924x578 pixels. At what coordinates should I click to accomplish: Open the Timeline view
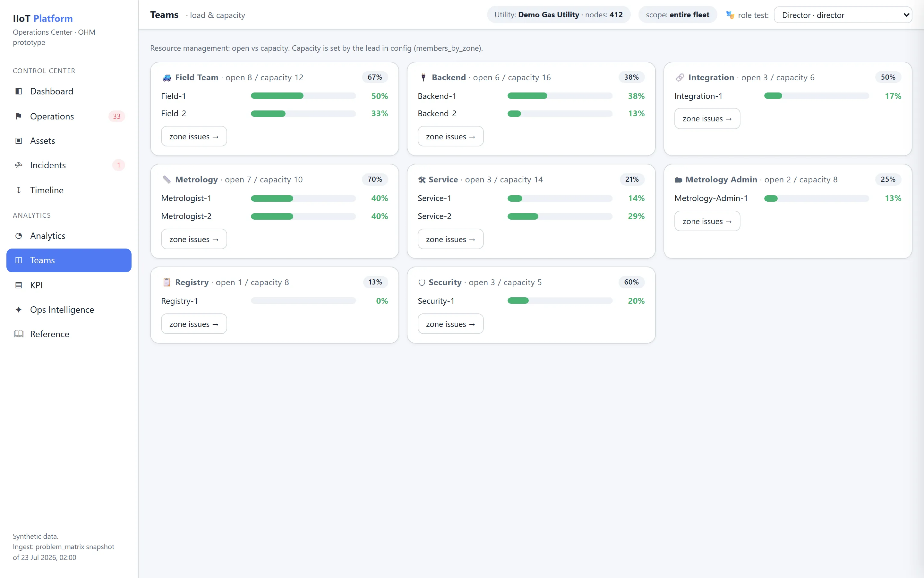69,190
